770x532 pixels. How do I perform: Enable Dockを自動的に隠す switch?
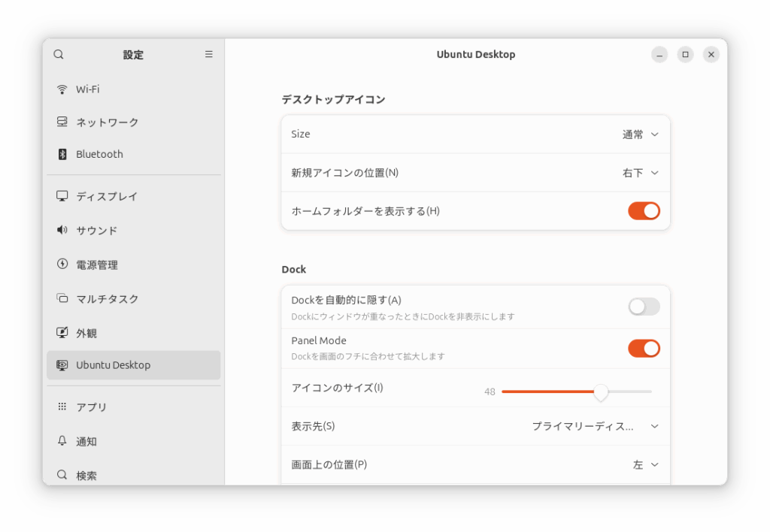(644, 307)
